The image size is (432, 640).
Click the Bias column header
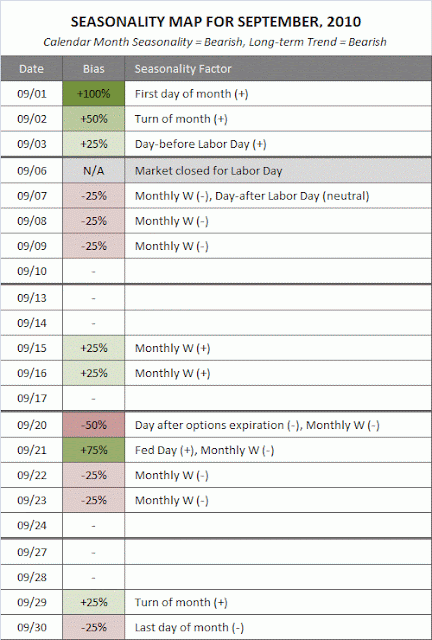pyautogui.click(x=94, y=69)
